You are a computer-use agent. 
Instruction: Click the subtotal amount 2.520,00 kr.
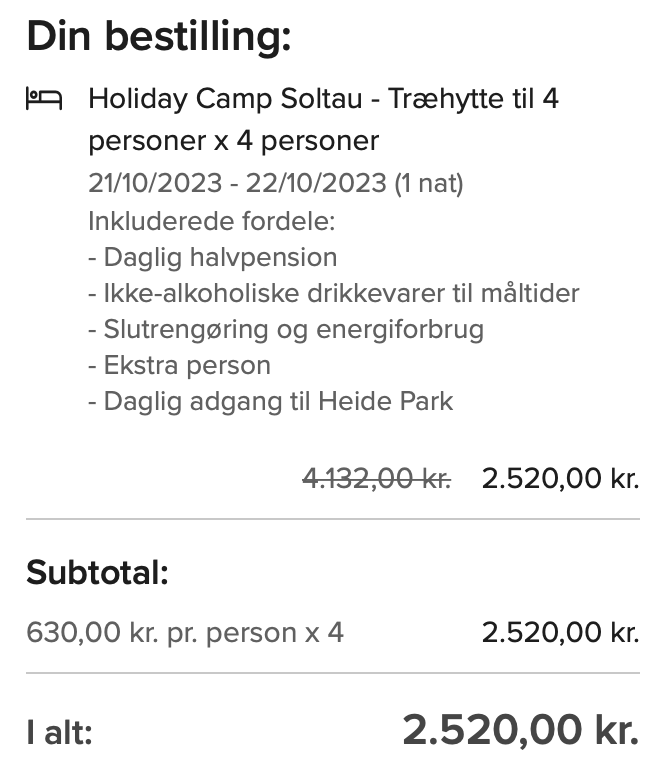(561, 632)
